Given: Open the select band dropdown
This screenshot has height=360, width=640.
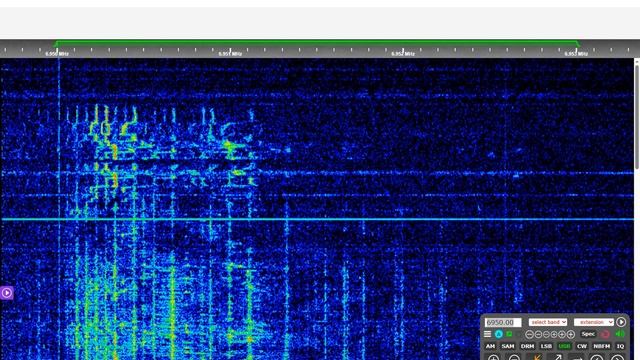Looking at the screenshot, I should tap(548, 322).
